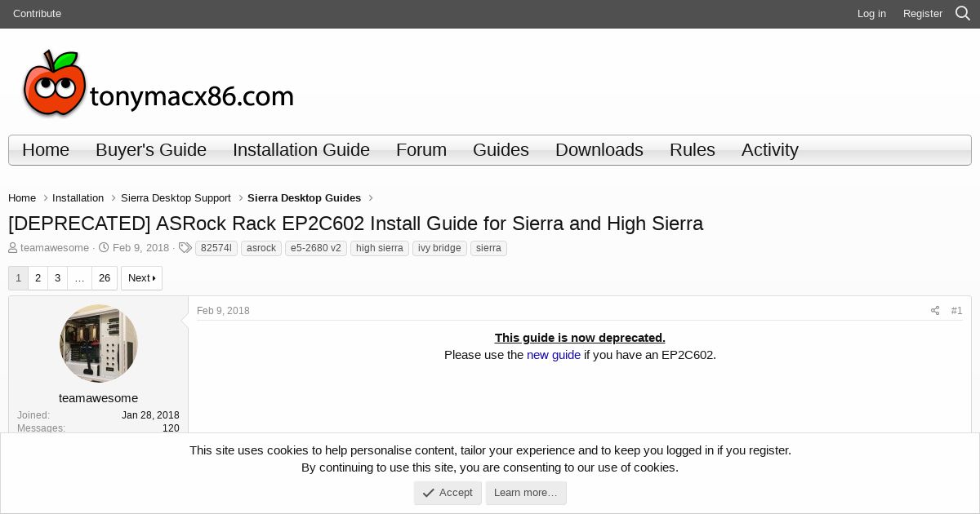Viewport: 980px width, 514px height.
Task: Click Sierra Desktop Guides breadcrumb
Action: [304, 198]
